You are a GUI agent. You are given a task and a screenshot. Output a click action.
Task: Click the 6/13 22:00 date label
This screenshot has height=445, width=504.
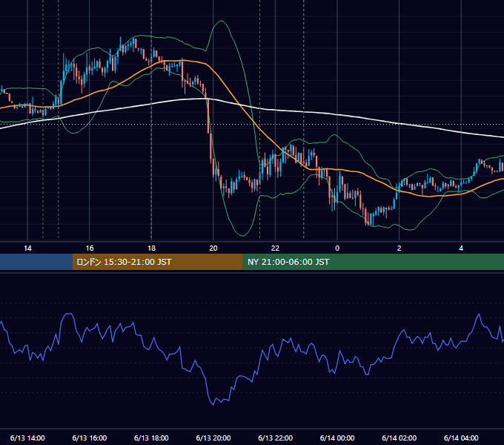coord(276,438)
